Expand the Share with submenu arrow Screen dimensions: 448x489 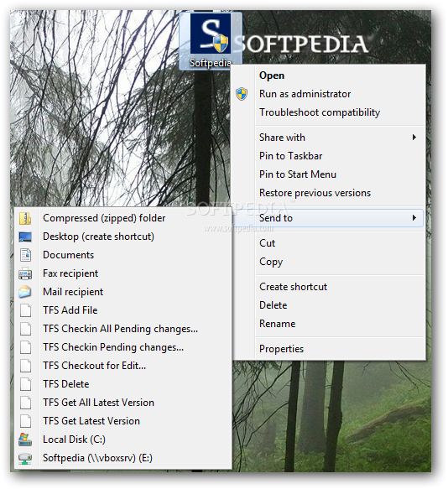coord(414,138)
